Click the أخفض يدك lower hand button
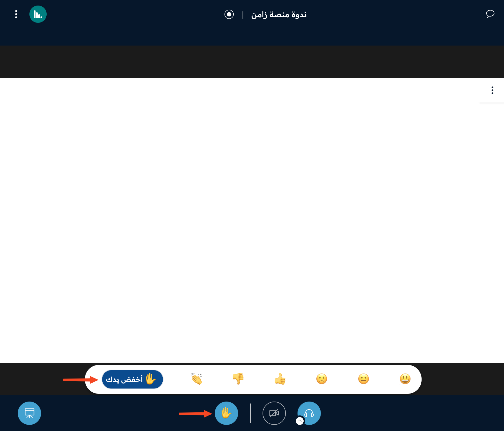Viewport: 504px width, 431px height. pyautogui.click(x=132, y=379)
